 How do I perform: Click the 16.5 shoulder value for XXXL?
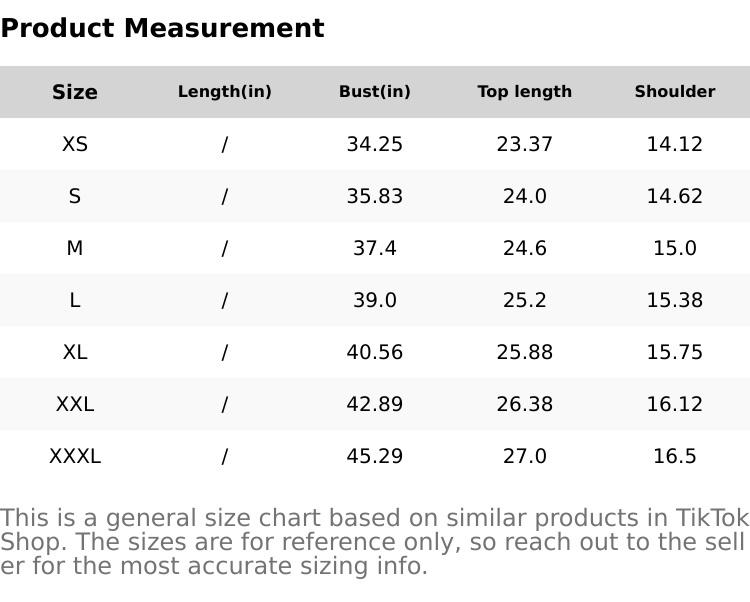(x=675, y=456)
